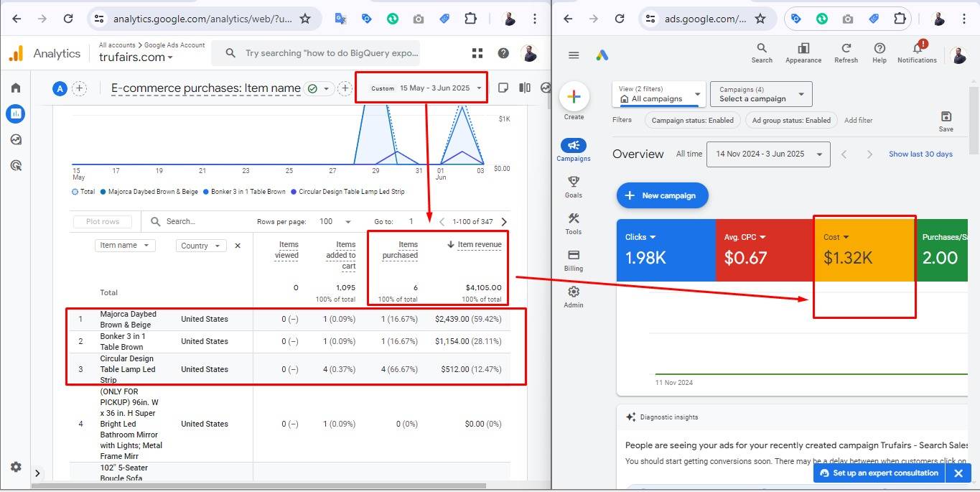Click Add comparison plus next to segment A
The width and height of the screenshot is (980, 492).
(x=80, y=88)
